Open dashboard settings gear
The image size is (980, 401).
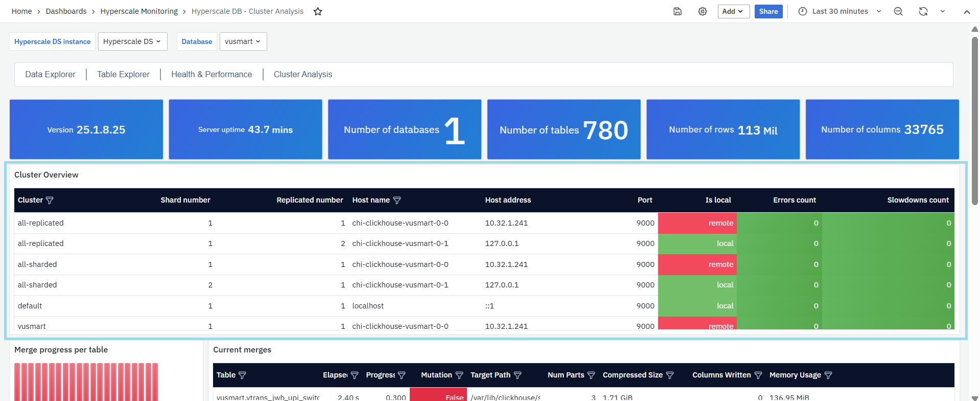point(703,12)
